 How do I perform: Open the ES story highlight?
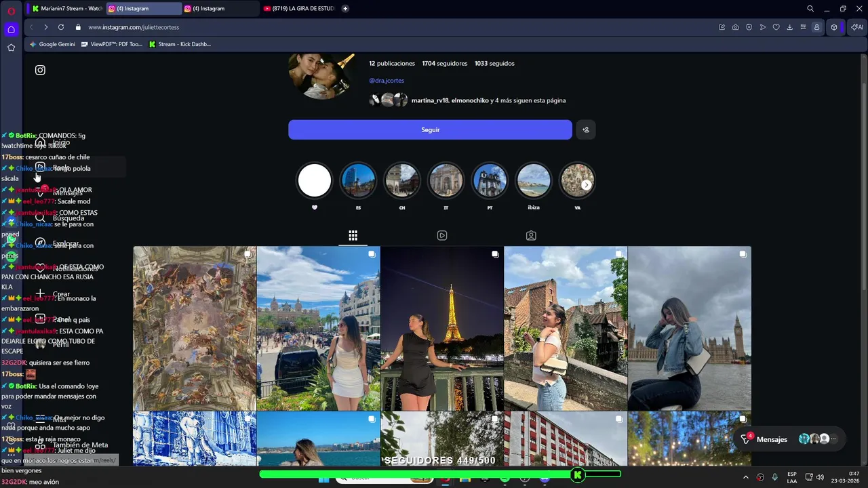pos(358,181)
